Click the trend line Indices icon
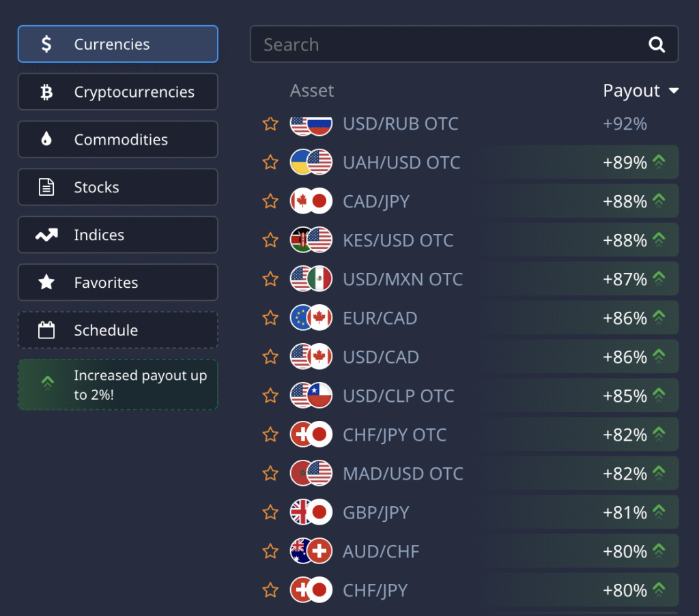 click(x=46, y=235)
